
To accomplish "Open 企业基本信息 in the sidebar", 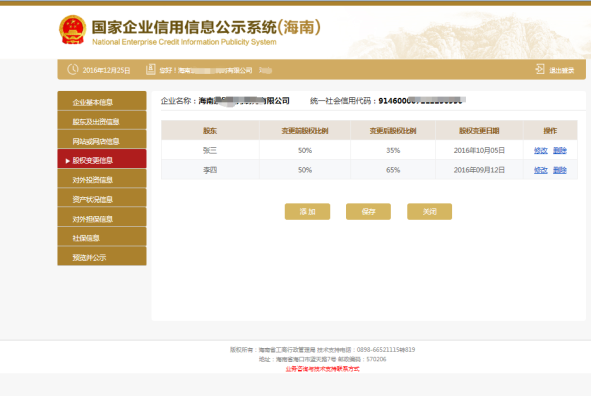I will (102, 102).
